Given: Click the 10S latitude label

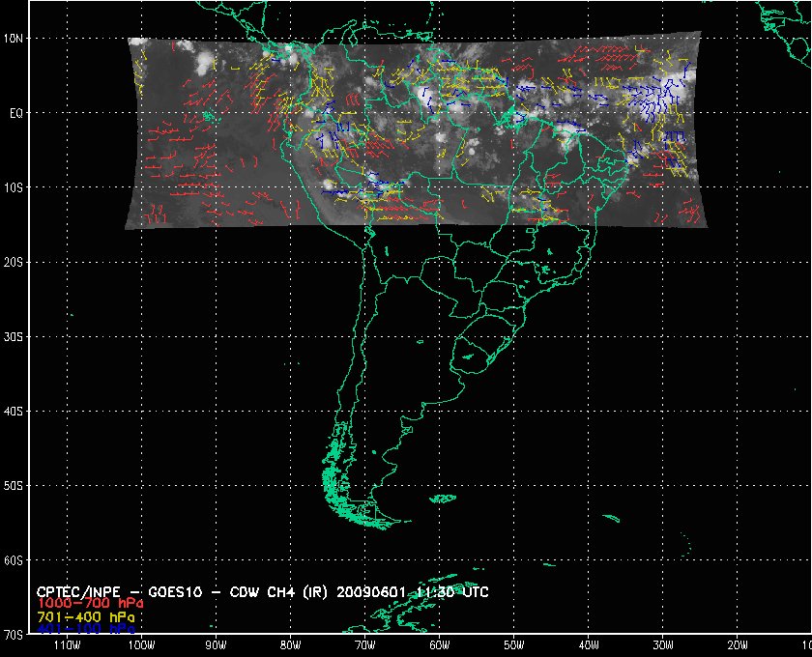Looking at the screenshot, I should (14, 187).
